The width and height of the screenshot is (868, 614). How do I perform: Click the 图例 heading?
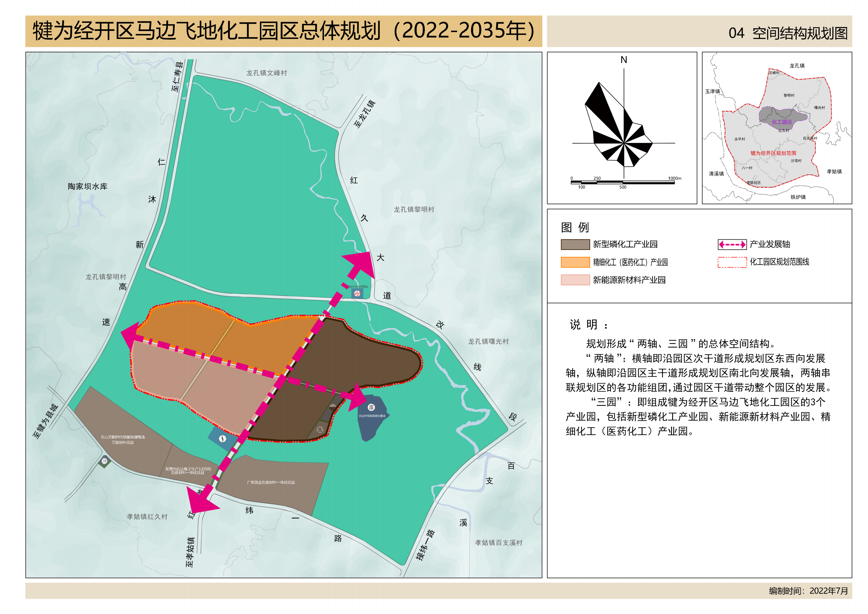click(x=575, y=227)
